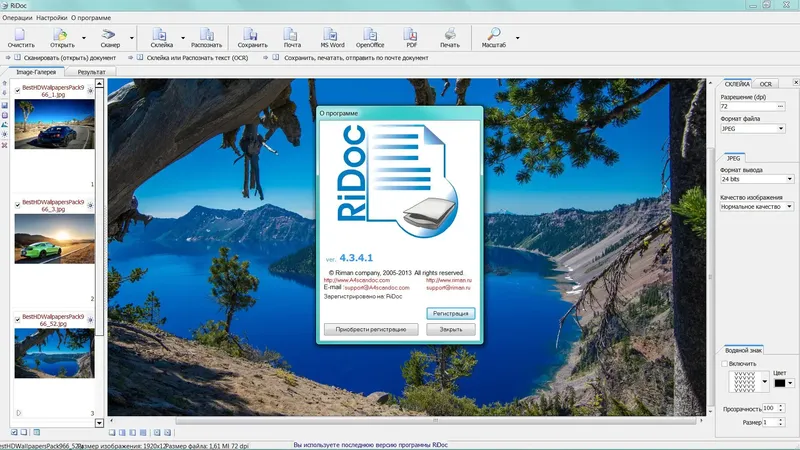Click the Прозрачность spinner arrows

point(781,408)
